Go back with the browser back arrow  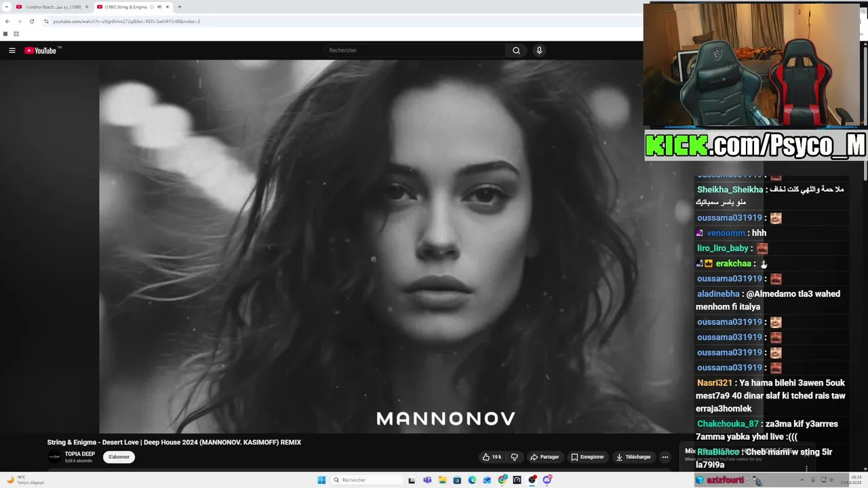7,21
